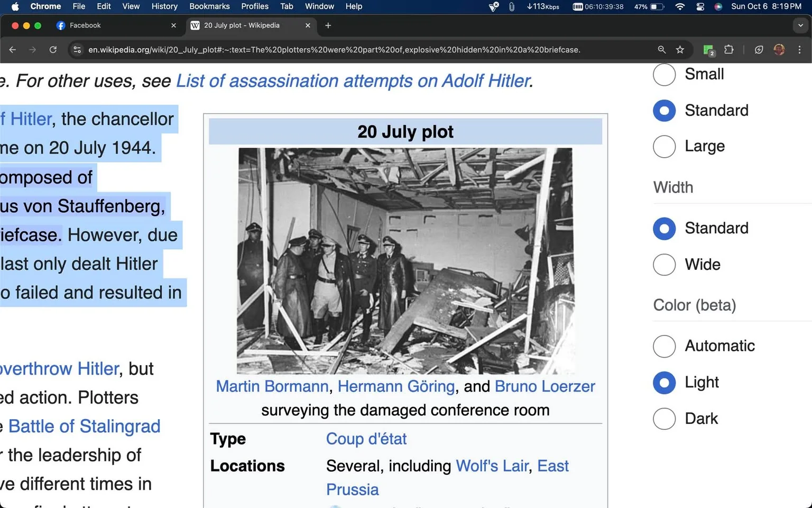Viewport: 812px width, 508px height.
Task: Open the Edit menu
Action: pyautogui.click(x=104, y=6)
